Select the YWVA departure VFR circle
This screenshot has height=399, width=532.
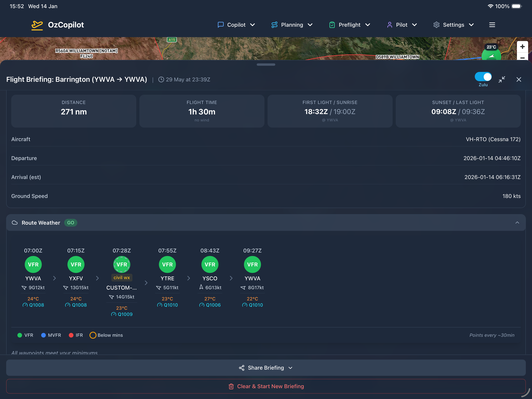point(33,265)
